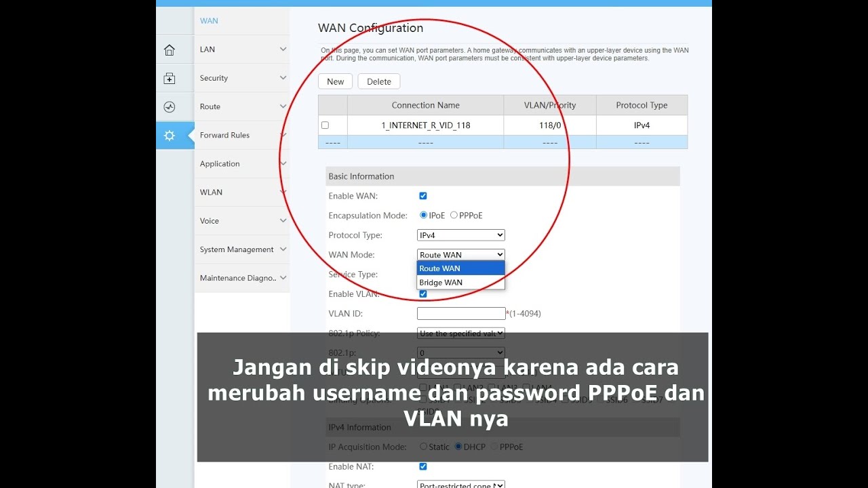This screenshot has height=488, width=868.
Task: Open the WAN Mode dropdown
Action: pos(461,255)
